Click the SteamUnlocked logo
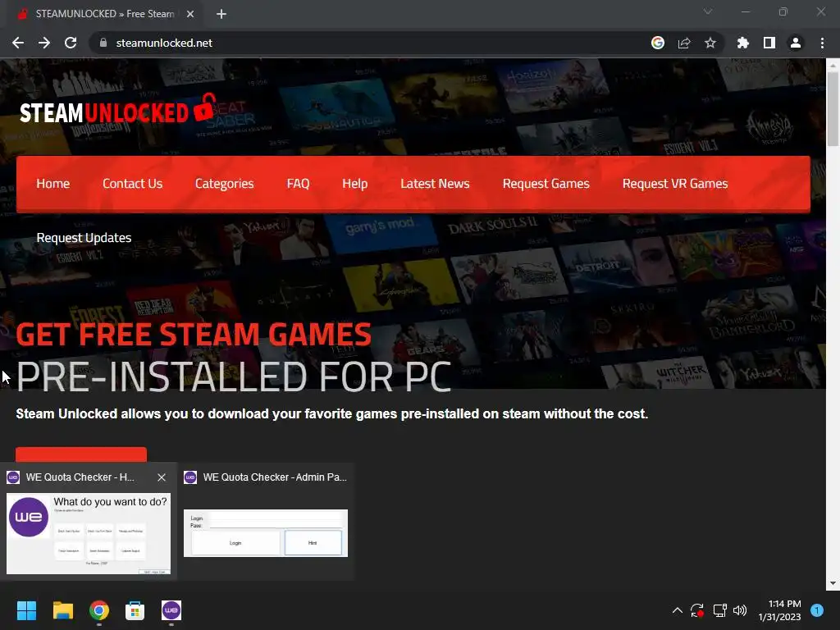The width and height of the screenshot is (840, 630). tap(118, 109)
